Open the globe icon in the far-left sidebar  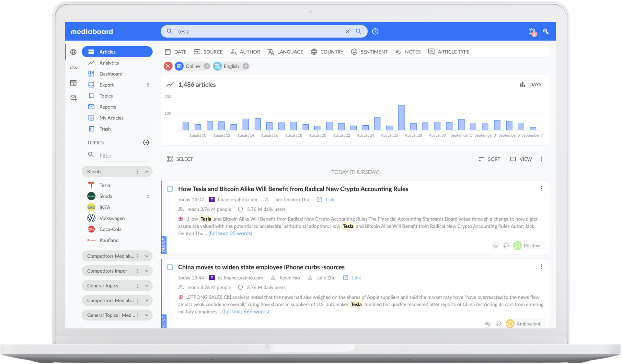point(74,52)
